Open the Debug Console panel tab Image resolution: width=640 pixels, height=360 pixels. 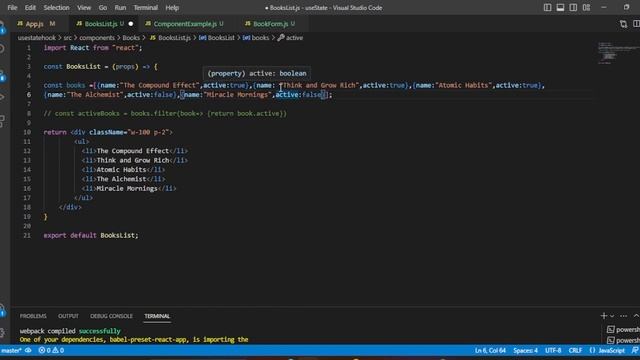tap(111, 316)
